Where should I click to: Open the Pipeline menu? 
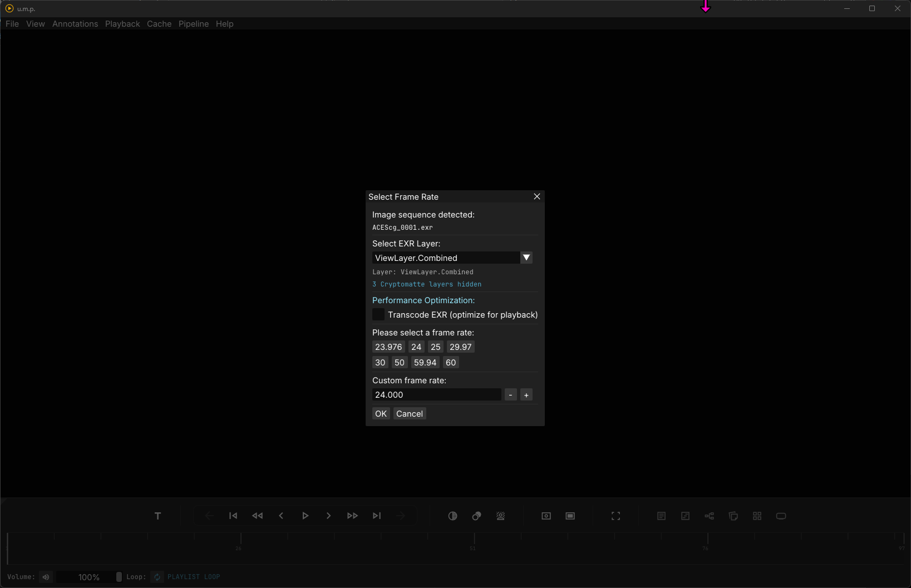tap(193, 24)
